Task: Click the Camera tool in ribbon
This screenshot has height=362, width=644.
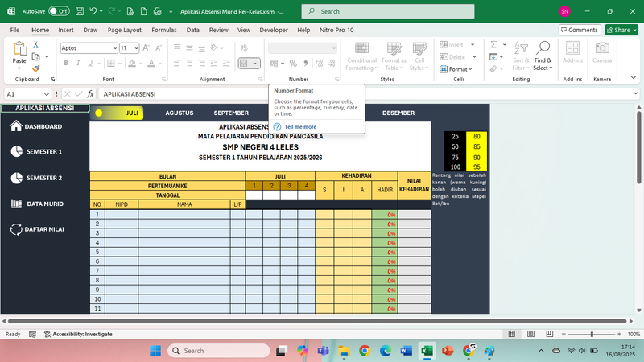Action: [x=601, y=52]
